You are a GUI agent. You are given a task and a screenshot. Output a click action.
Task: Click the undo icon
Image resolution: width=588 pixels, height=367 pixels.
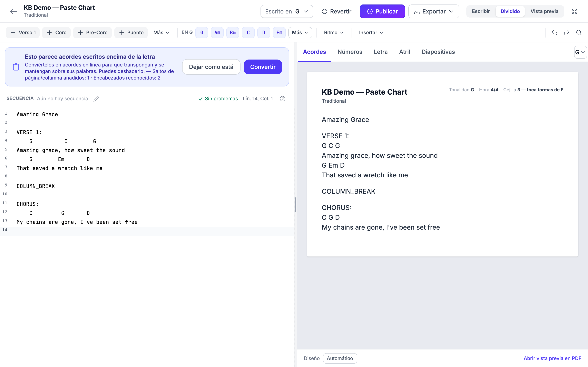pos(555,33)
